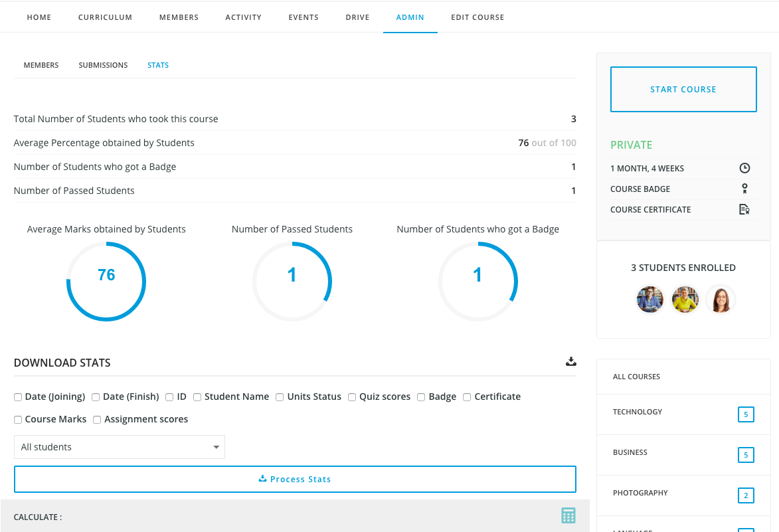Open the third enrolled student's avatar
The image size is (779, 532).
[721, 300]
